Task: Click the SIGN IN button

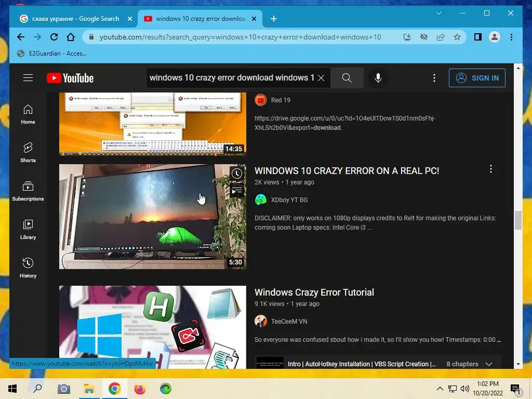Action: click(x=477, y=78)
